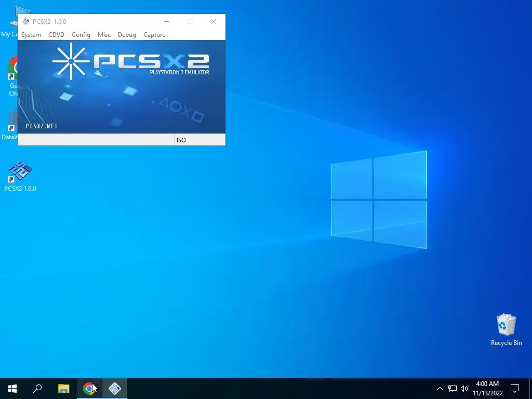This screenshot has height=399, width=532.
Task: Open the Windows Start menu
Action: tap(12, 389)
